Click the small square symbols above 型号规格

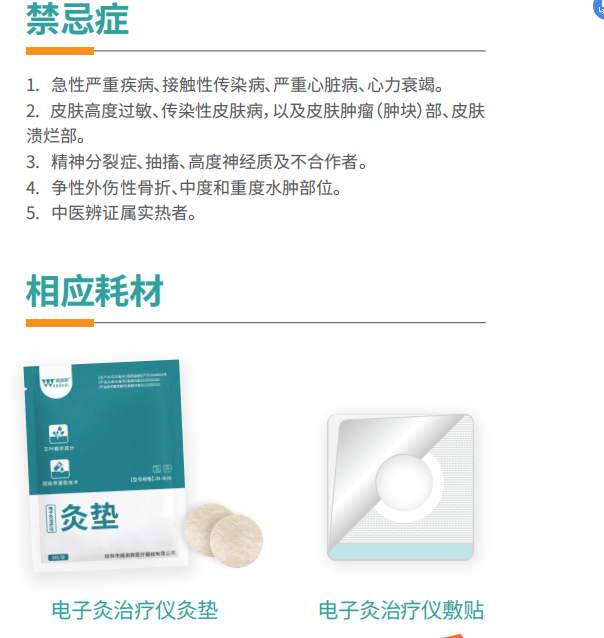pos(162,469)
